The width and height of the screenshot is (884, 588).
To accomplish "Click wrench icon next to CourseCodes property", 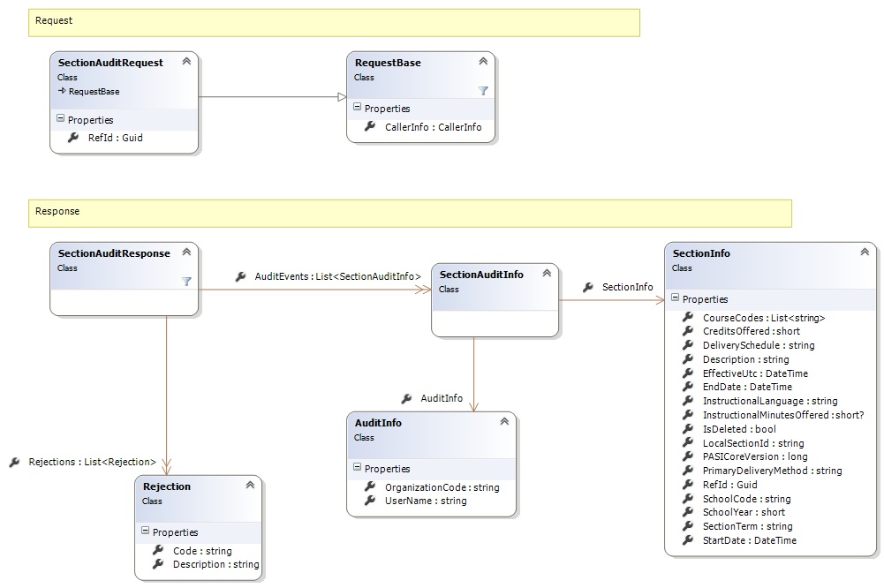I will 688,317.
